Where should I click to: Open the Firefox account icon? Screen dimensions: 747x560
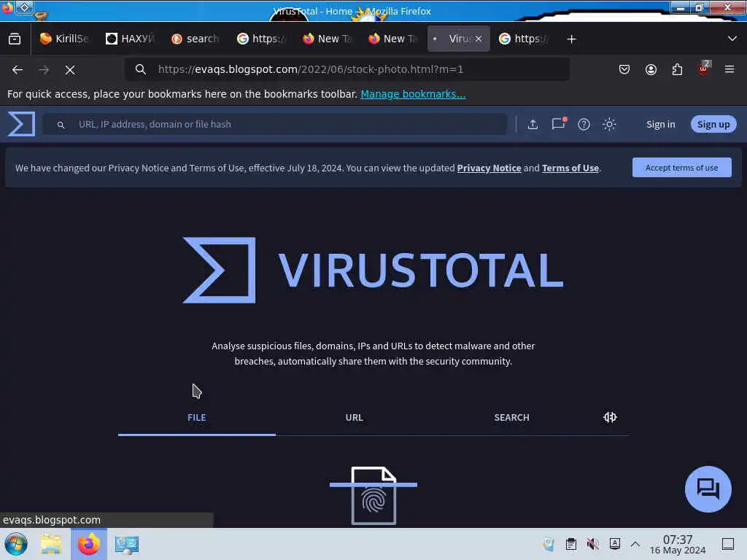pos(651,69)
